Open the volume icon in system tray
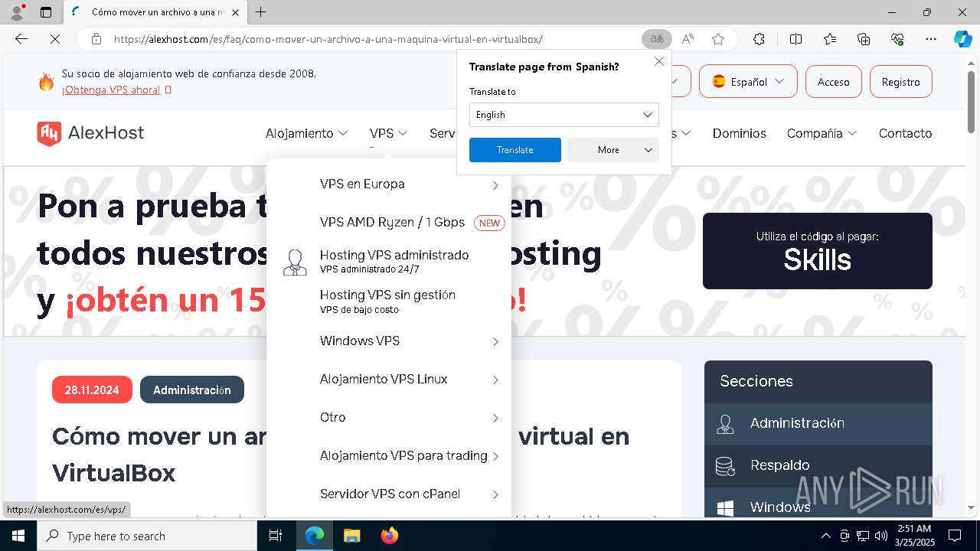Image resolution: width=980 pixels, height=551 pixels. point(881,536)
